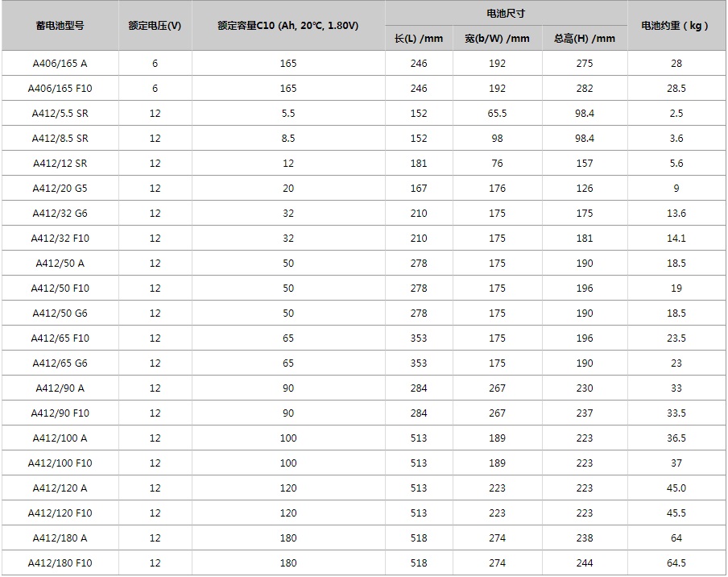Click the 65.5 width value
The width and height of the screenshot is (728, 577).
(x=497, y=114)
